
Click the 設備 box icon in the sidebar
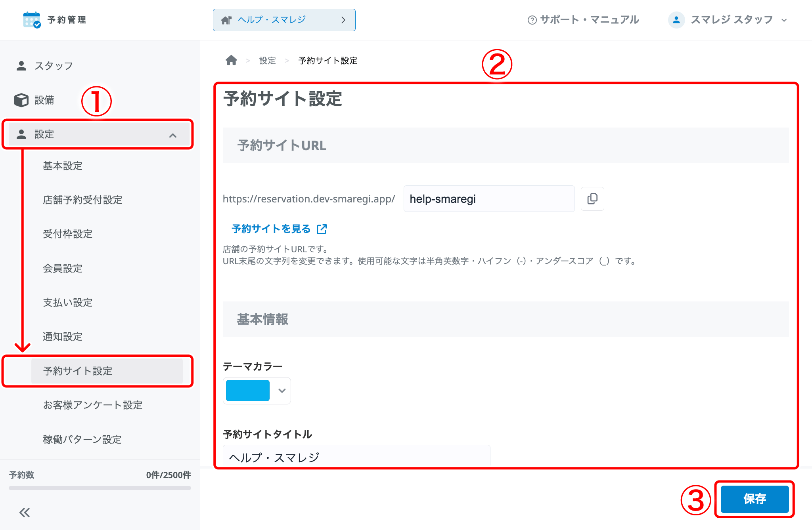(x=21, y=100)
